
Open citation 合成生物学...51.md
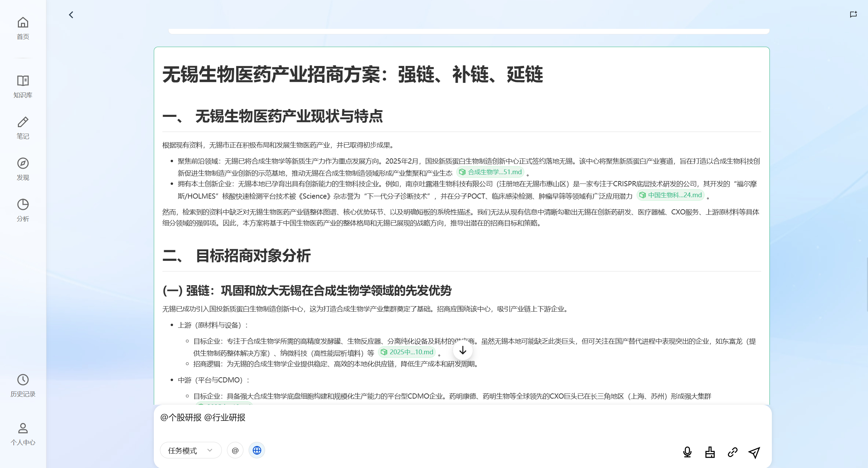[490, 172]
